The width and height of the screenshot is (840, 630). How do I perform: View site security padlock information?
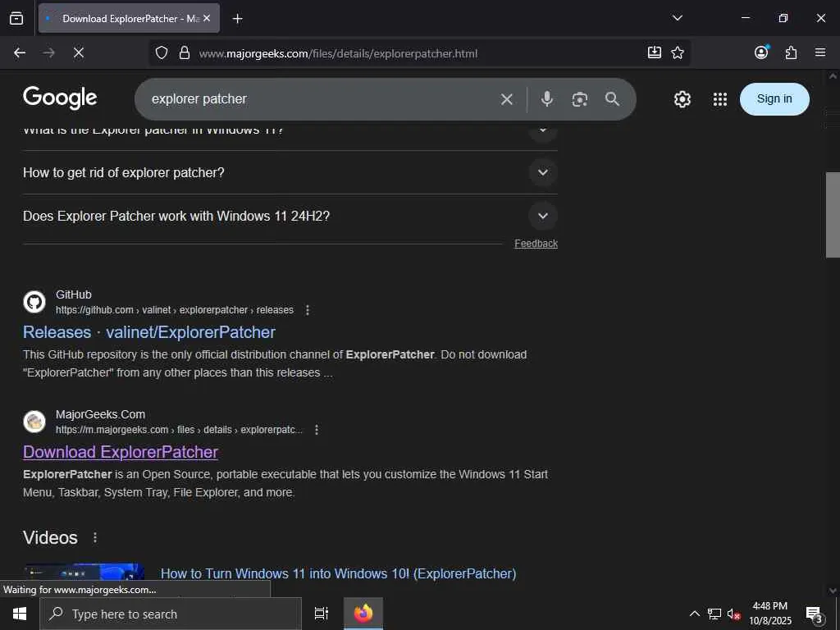pos(185,52)
